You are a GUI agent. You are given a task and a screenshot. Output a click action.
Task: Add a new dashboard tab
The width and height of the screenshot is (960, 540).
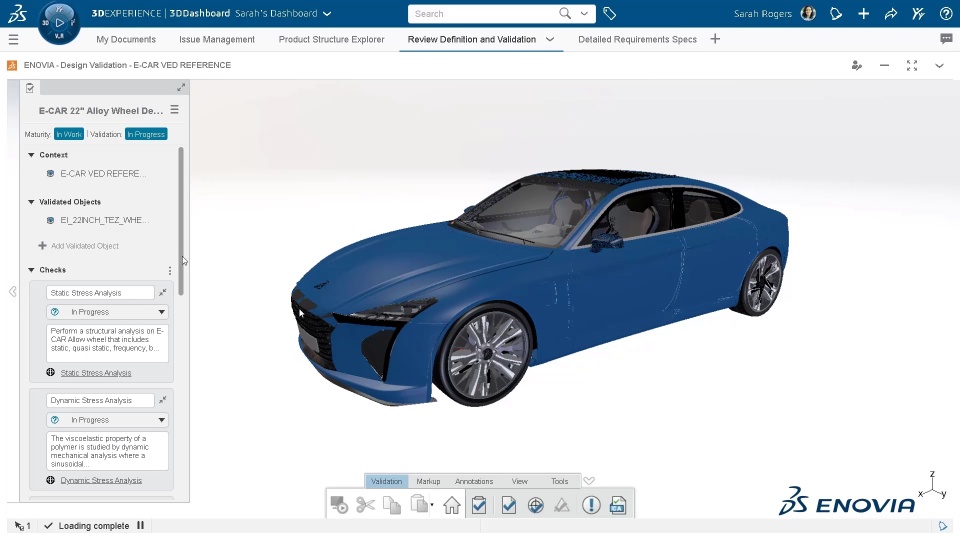(715, 39)
